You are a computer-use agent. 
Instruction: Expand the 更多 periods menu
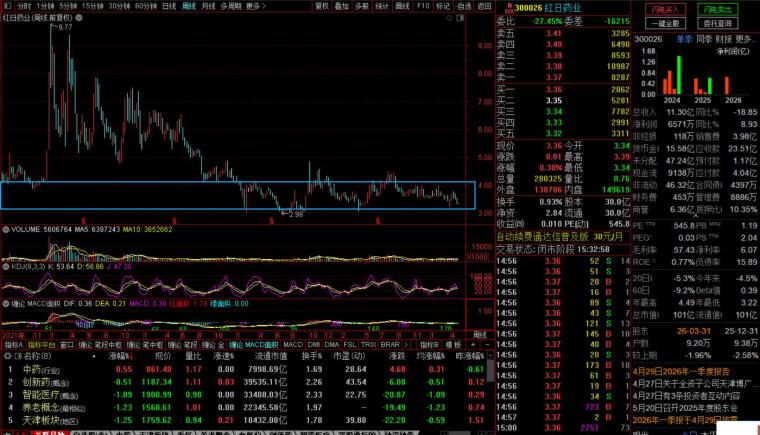click(255, 6)
